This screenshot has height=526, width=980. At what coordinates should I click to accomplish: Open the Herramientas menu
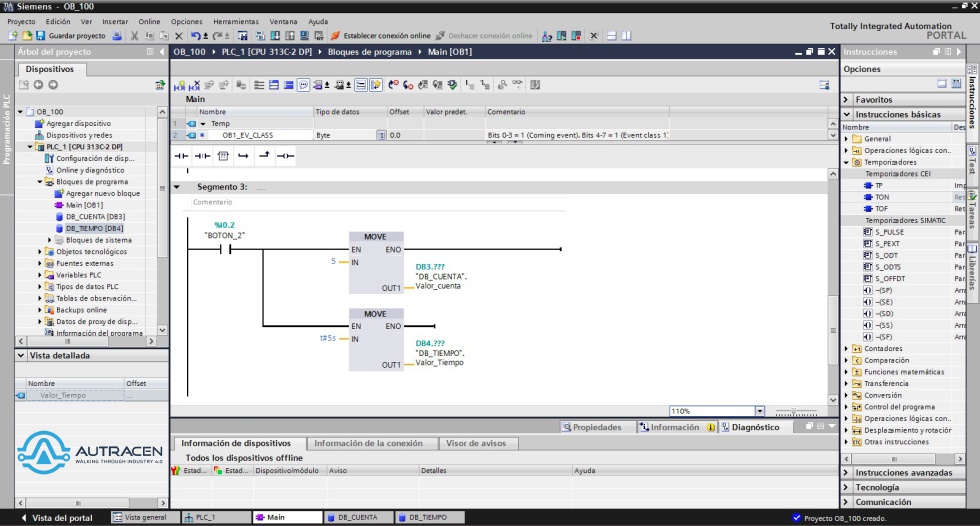(236, 21)
